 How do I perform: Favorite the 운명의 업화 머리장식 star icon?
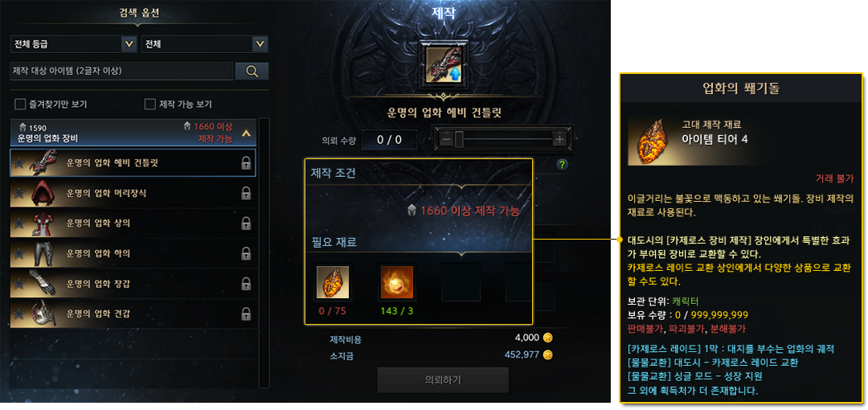click(x=19, y=193)
